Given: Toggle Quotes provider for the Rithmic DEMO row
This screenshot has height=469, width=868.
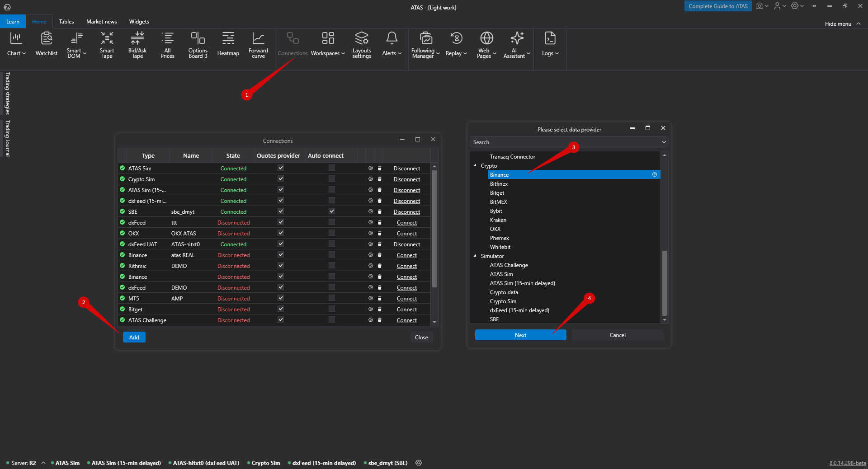Looking at the screenshot, I should pos(281,265).
